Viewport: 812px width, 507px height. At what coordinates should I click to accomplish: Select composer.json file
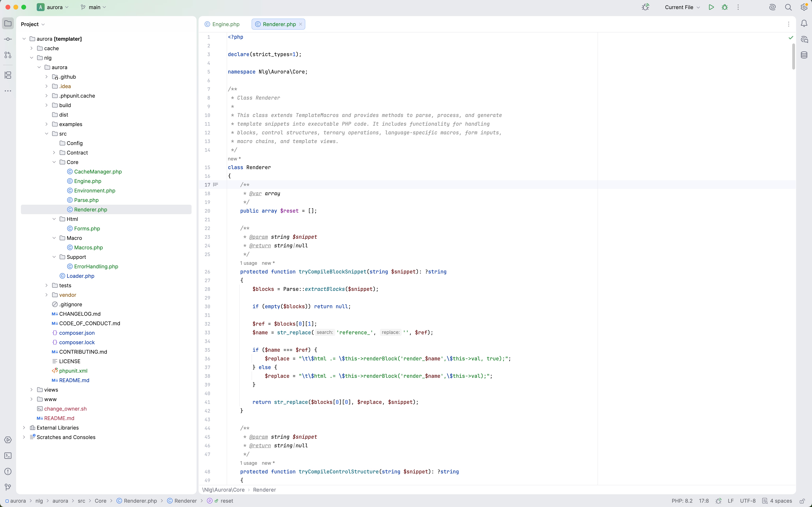tap(77, 333)
